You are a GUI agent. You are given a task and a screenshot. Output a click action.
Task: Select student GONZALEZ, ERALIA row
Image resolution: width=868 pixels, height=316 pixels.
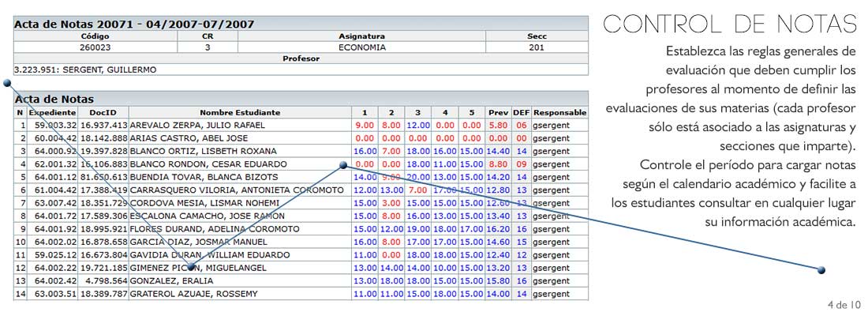[x=164, y=280]
